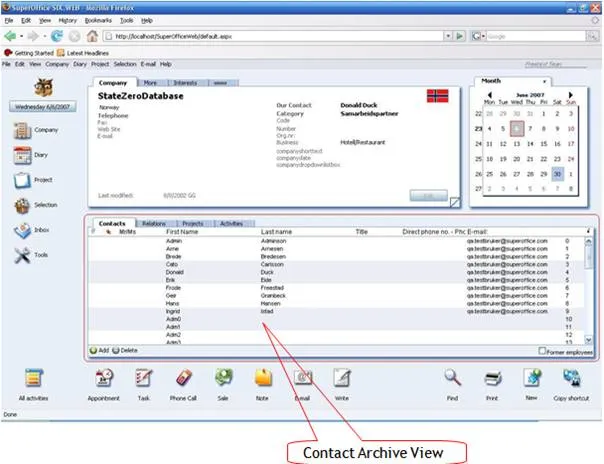604x464 pixels.
Task: Expand the Month view dropdown above the calendar
Action: pos(546,81)
